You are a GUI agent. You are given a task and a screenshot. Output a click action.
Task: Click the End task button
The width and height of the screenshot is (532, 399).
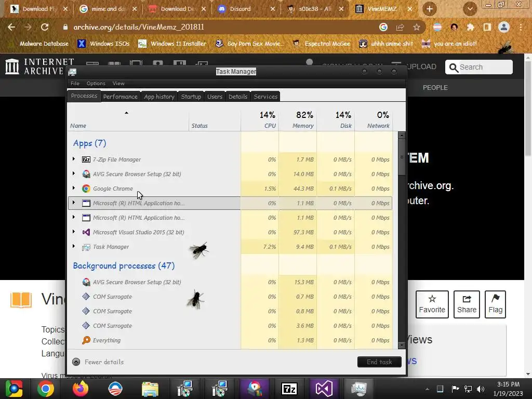[379, 362]
